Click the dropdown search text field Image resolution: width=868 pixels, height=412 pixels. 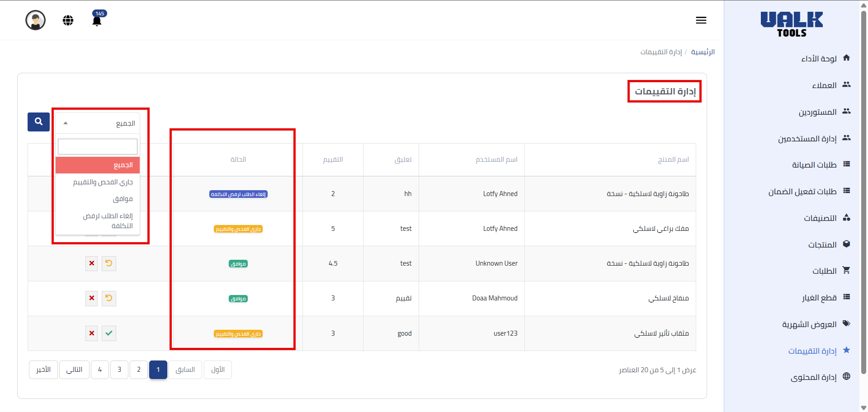click(98, 146)
